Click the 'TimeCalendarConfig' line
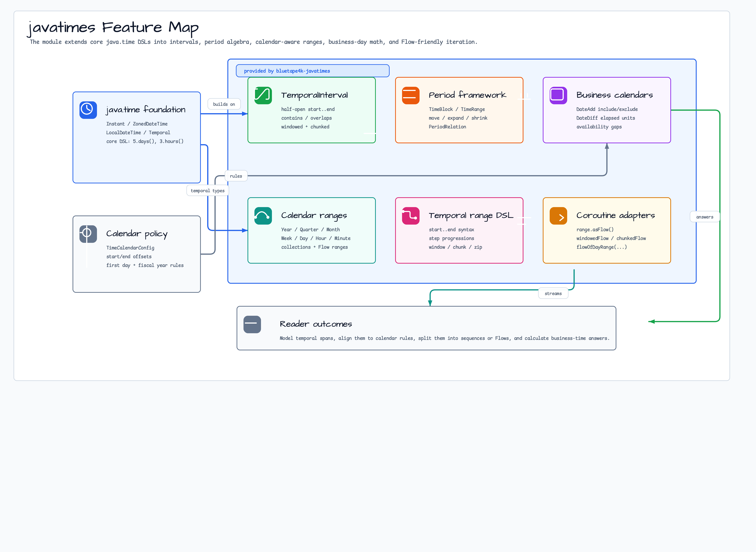The width and height of the screenshot is (756, 552). point(130,248)
